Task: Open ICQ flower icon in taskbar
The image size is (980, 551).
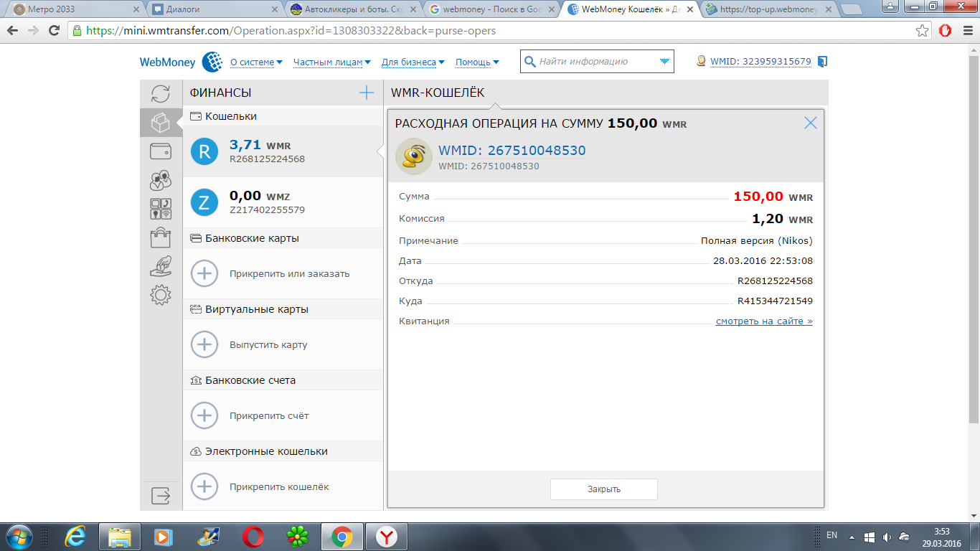Action: pyautogui.click(x=297, y=536)
